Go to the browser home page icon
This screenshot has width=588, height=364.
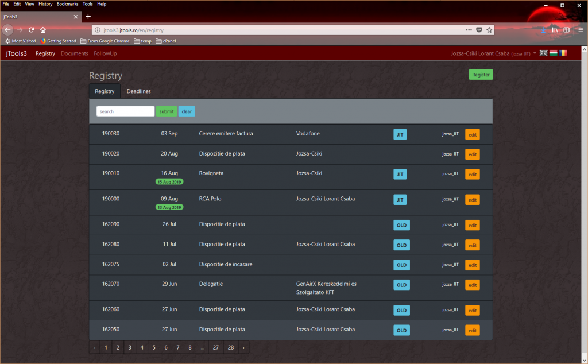click(x=43, y=30)
